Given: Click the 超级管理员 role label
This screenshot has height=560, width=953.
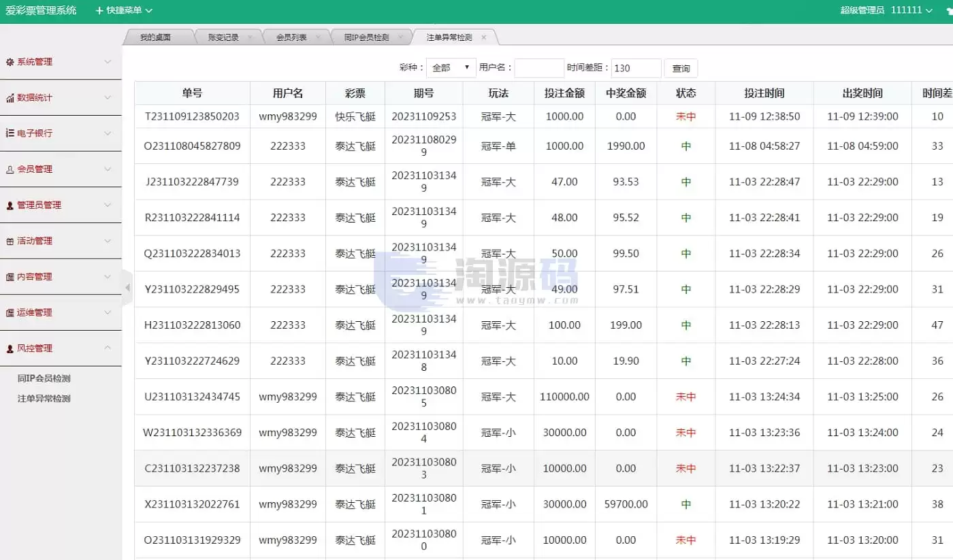Looking at the screenshot, I should click(x=862, y=10).
